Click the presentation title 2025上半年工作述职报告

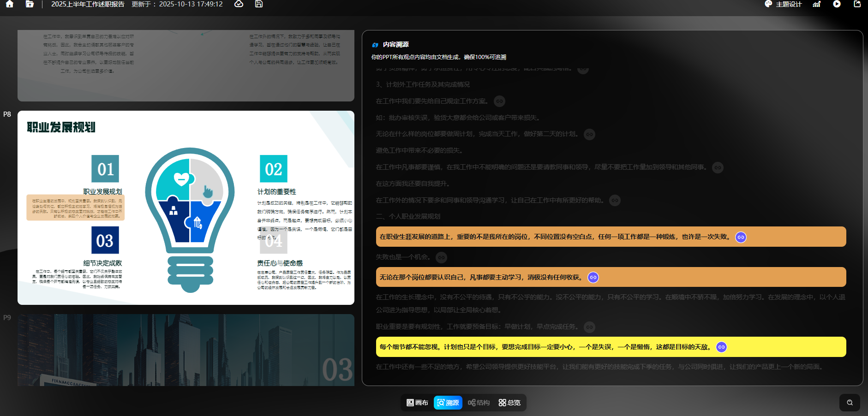88,4
